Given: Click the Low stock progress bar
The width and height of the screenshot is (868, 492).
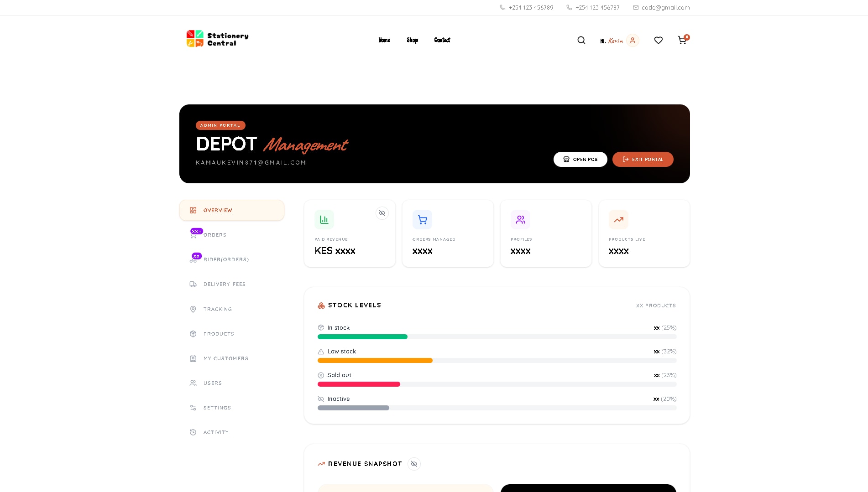Looking at the screenshot, I should [497, 361].
